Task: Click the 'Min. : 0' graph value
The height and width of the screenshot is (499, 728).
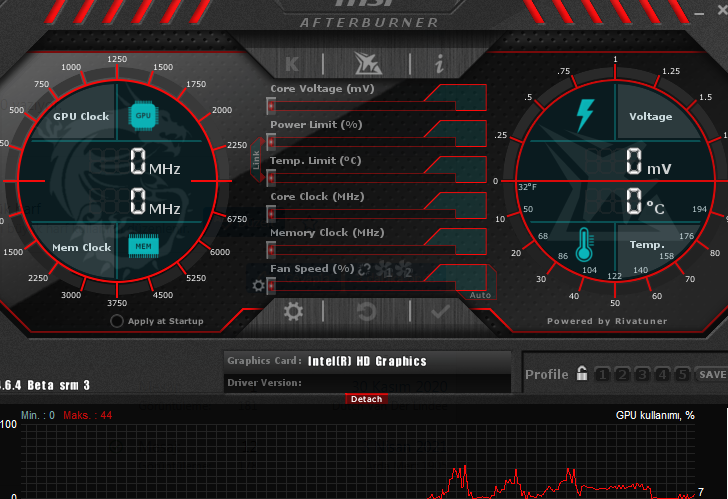Action: 38,415
